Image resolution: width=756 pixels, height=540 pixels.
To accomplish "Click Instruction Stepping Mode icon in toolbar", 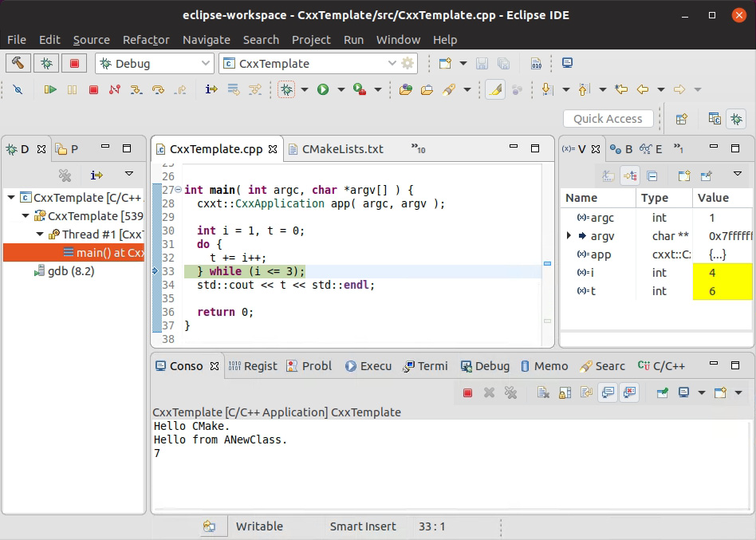I will tap(211, 89).
